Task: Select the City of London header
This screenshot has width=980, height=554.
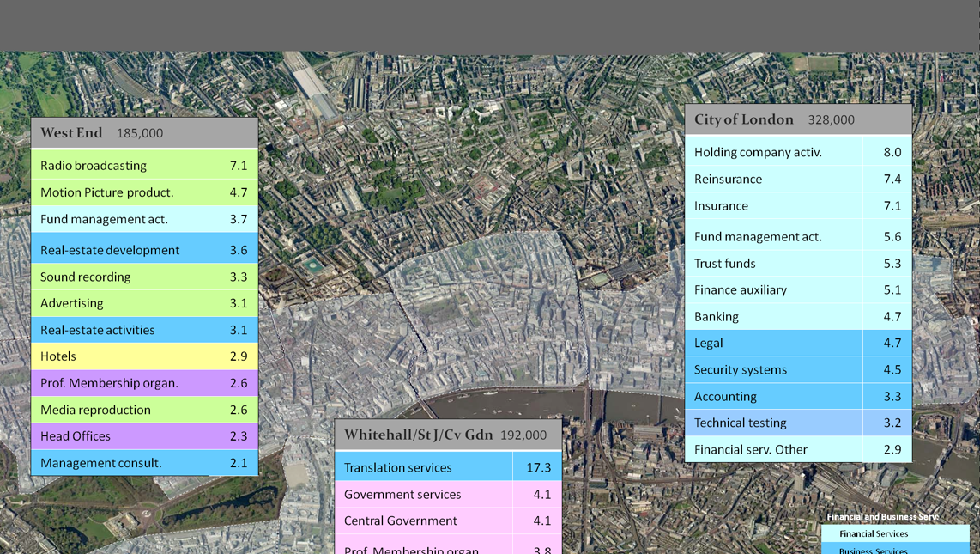Action: pos(797,119)
